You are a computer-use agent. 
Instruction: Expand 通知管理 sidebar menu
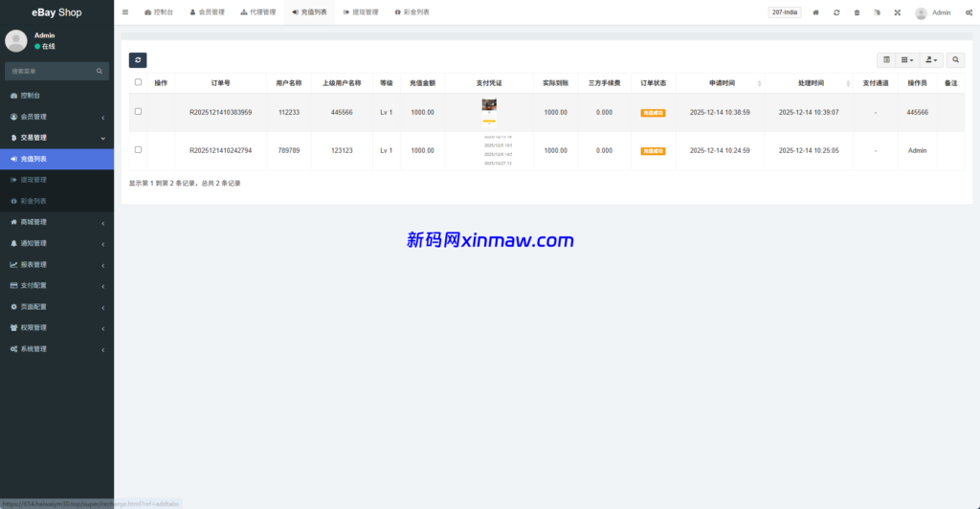coord(56,244)
